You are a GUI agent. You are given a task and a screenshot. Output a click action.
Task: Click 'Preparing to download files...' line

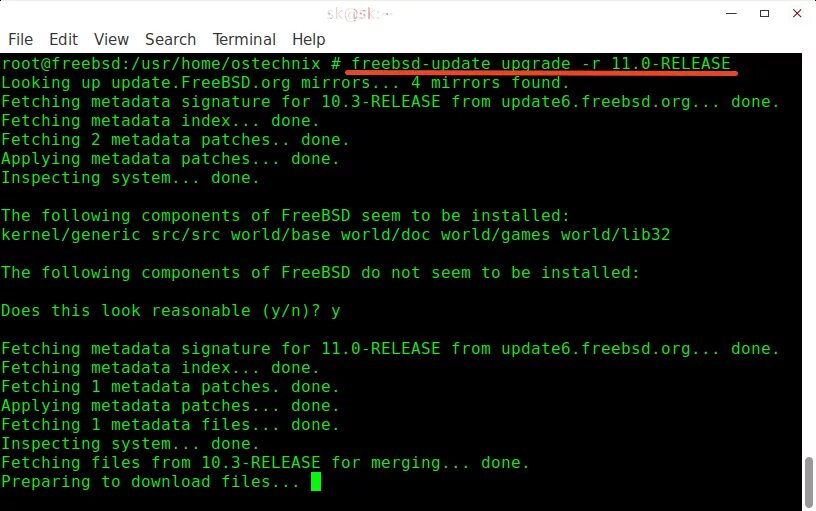pyautogui.click(x=150, y=482)
